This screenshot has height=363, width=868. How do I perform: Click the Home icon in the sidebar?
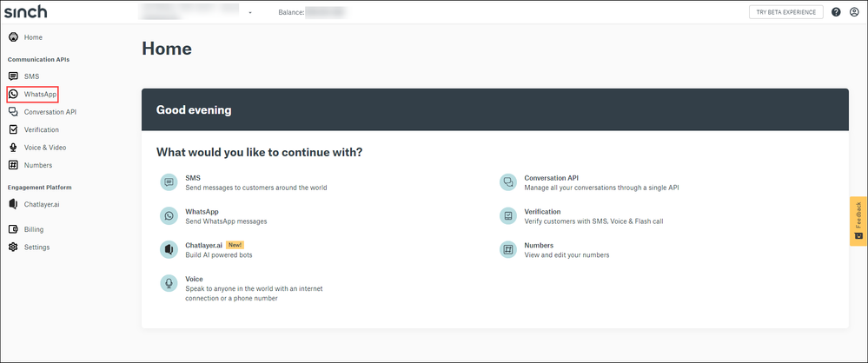tap(13, 37)
